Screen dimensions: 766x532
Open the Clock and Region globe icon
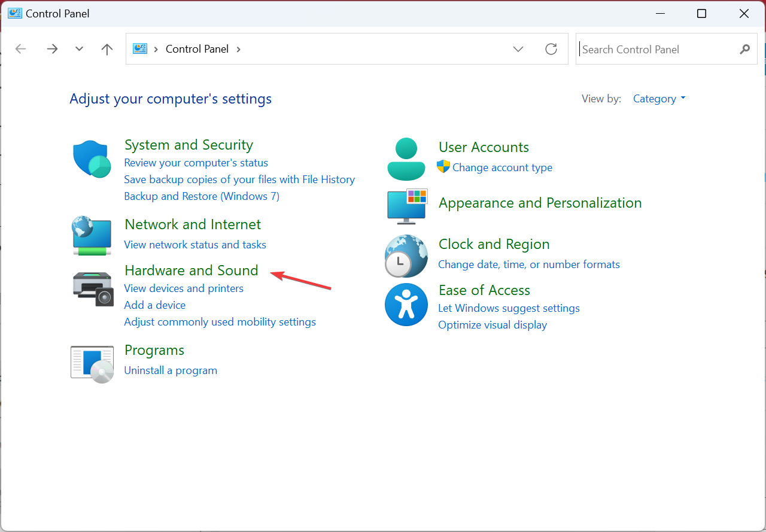406,256
